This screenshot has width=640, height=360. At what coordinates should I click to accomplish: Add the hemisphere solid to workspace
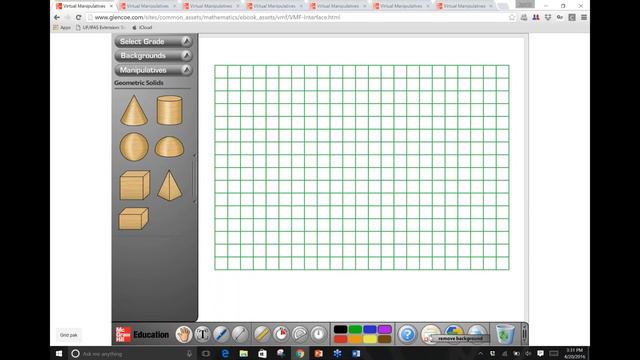169,147
